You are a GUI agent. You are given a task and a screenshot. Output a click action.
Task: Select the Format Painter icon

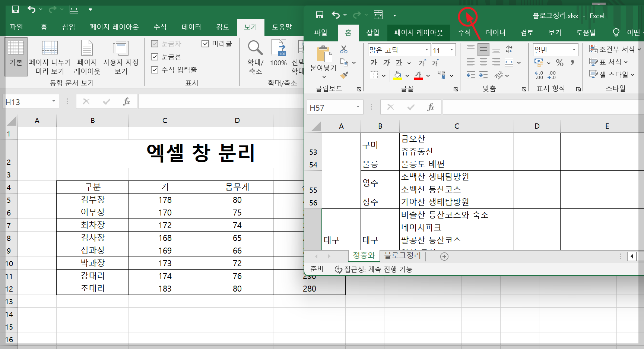pos(345,76)
